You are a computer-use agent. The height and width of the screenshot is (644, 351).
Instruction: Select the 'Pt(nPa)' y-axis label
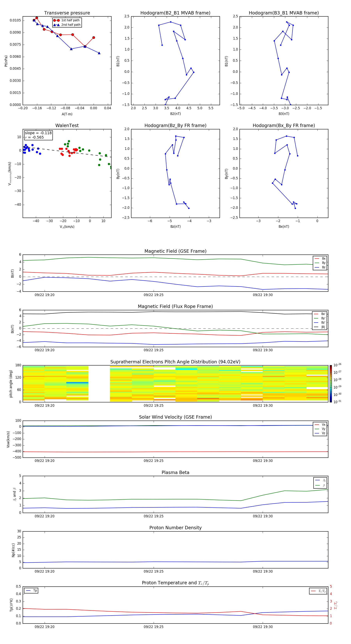6,61
